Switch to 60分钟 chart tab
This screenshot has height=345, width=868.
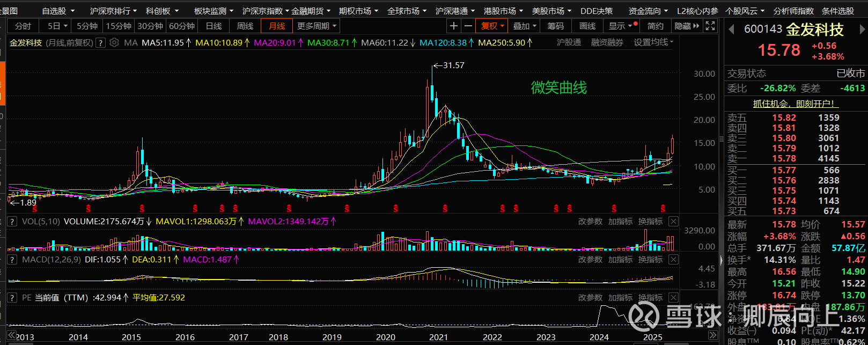coord(182,26)
